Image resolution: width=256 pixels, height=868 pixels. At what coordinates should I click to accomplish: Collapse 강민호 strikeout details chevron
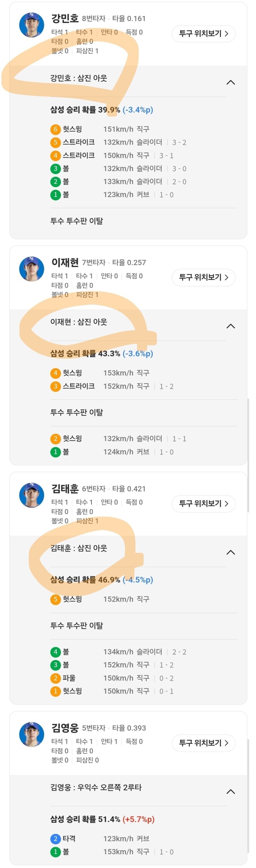230,82
